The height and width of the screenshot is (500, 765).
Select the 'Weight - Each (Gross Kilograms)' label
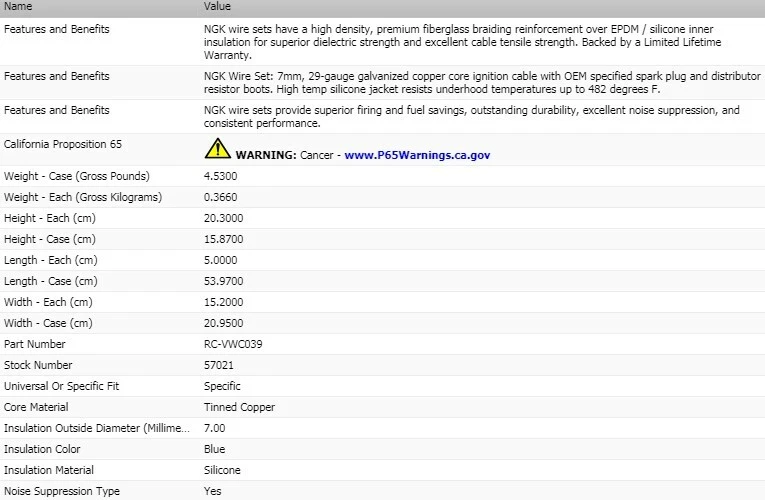pyautogui.click(x=83, y=197)
